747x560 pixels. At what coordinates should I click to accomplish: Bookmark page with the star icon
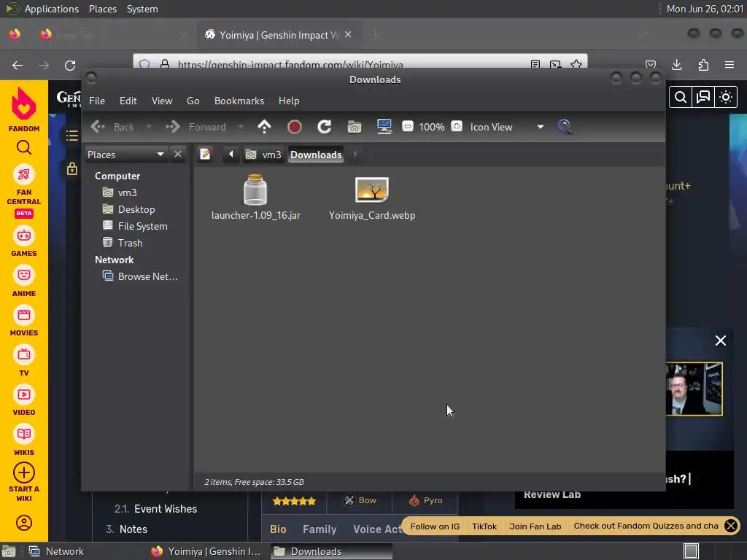[576, 64]
